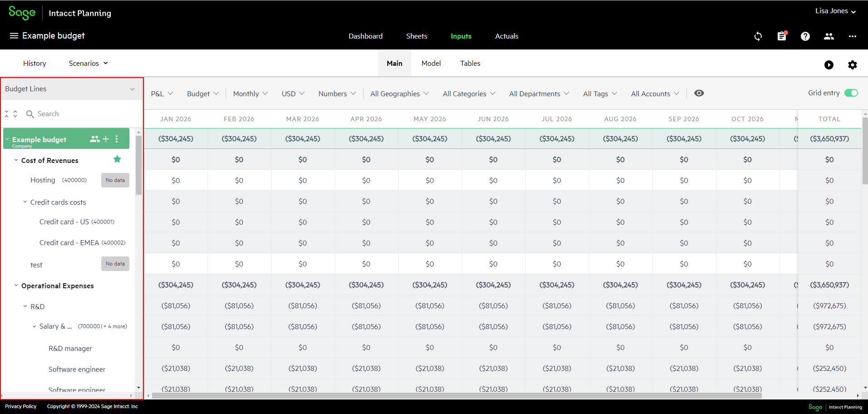The width and height of the screenshot is (868, 414).
Task: Open the Numbers format dropdown
Action: pyautogui.click(x=337, y=94)
